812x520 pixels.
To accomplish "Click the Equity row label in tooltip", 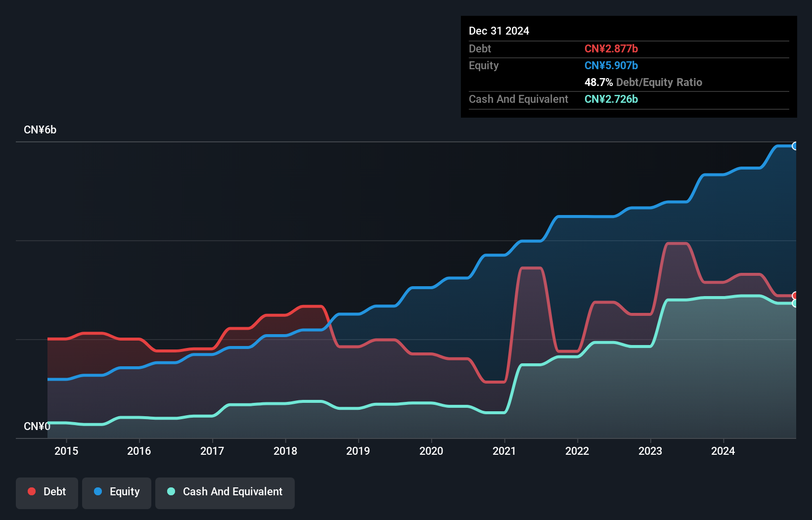I will pos(484,65).
